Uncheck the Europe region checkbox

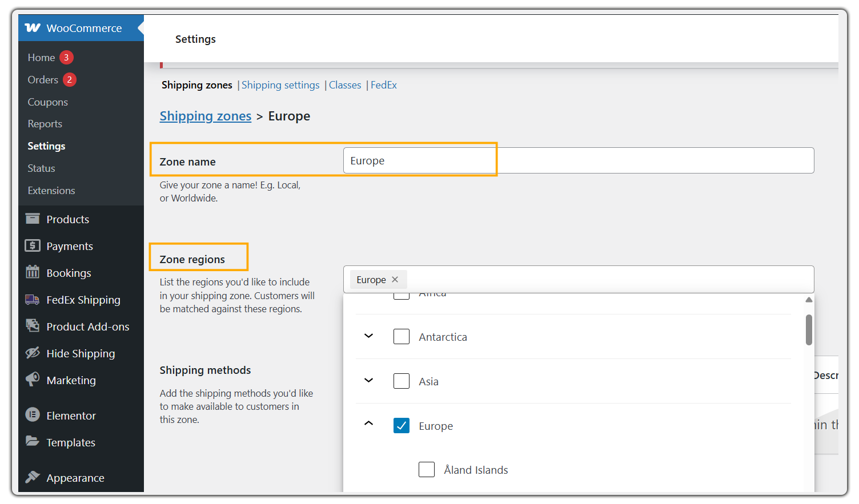[x=402, y=426]
